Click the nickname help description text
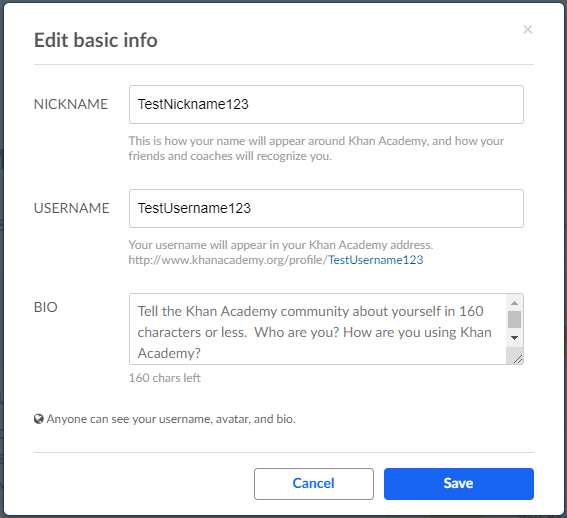This screenshot has height=518, width=567. [316, 148]
